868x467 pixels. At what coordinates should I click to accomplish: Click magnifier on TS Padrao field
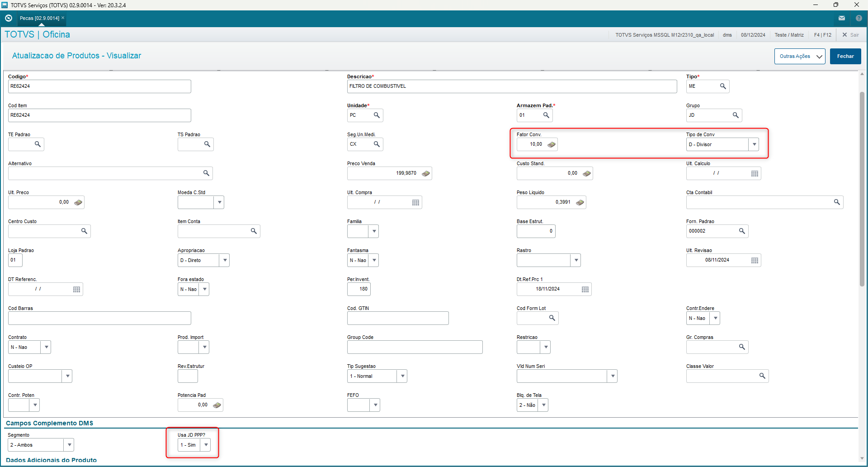207,144
